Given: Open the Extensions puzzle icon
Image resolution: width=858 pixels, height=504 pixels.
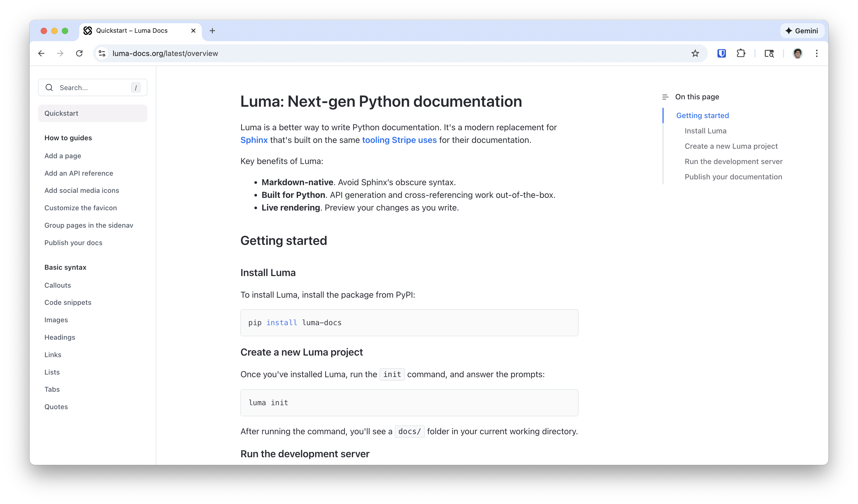Looking at the screenshot, I should pos(740,53).
